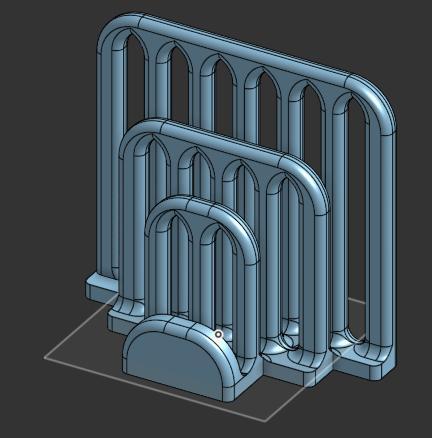The width and height of the screenshot is (432, 438).
Task: Pick the left outer post of middle rack
Action: click(127, 227)
